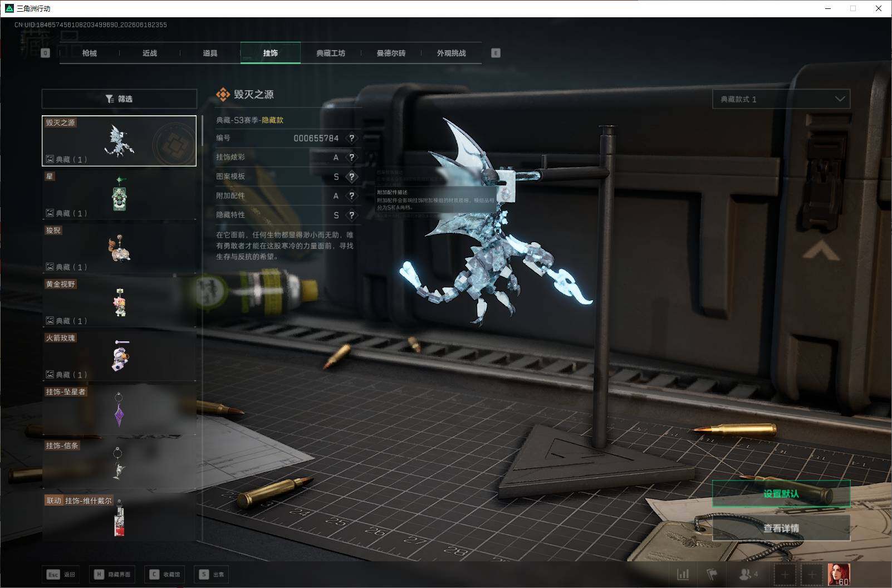Open the 外观挑战 tab
Viewport: 892px width, 588px height.
coord(451,53)
